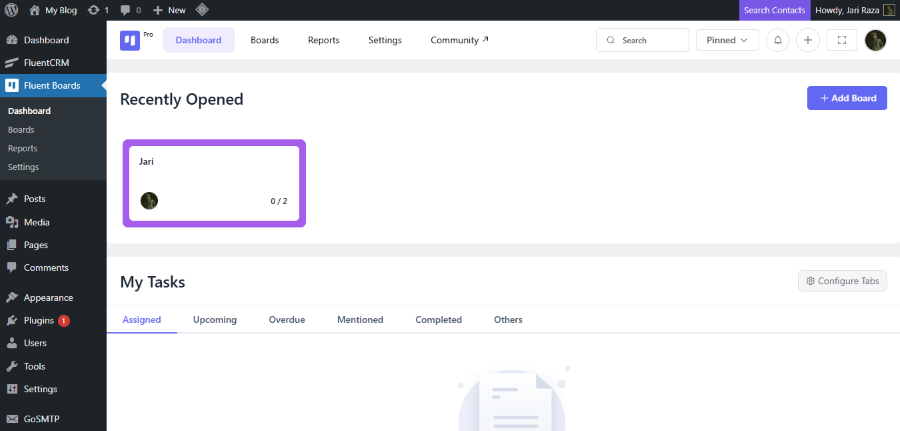Expand the Pinned dropdown
The width and height of the screenshot is (900, 431).
(x=727, y=40)
